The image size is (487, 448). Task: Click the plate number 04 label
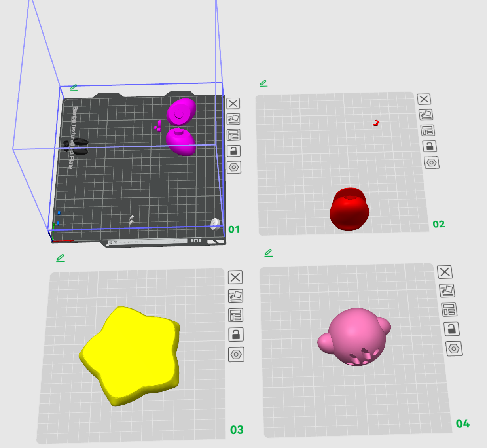pyautogui.click(x=463, y=424)
